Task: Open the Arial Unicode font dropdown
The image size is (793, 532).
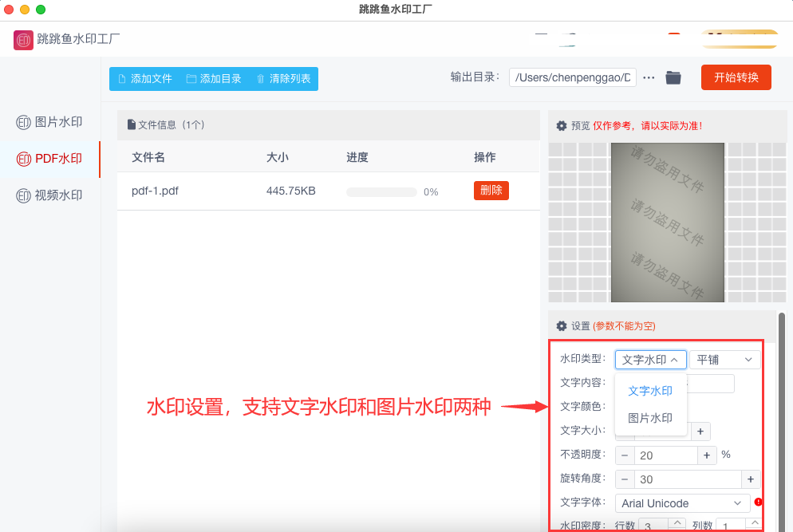Action: click(681, 503)
